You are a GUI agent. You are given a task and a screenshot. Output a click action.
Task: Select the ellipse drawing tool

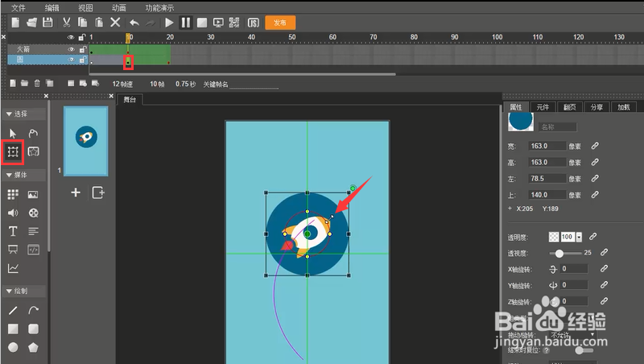click(x=13, y=347)
